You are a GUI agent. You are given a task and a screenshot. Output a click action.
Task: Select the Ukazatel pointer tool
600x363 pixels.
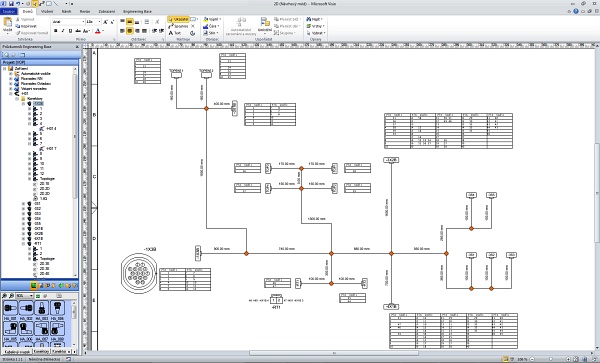(x=178, y=19)
